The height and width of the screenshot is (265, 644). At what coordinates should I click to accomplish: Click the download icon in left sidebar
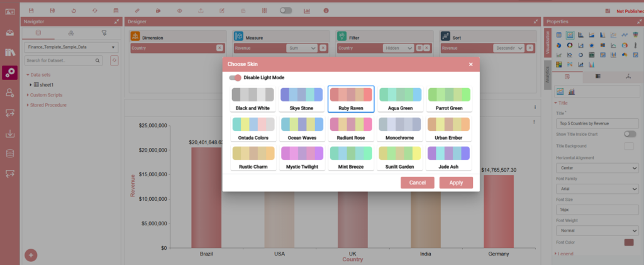[x=10, y=133]
